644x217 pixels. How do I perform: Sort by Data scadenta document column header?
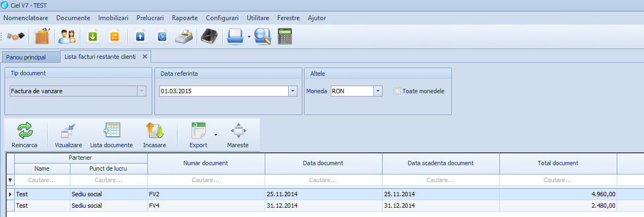440,163
